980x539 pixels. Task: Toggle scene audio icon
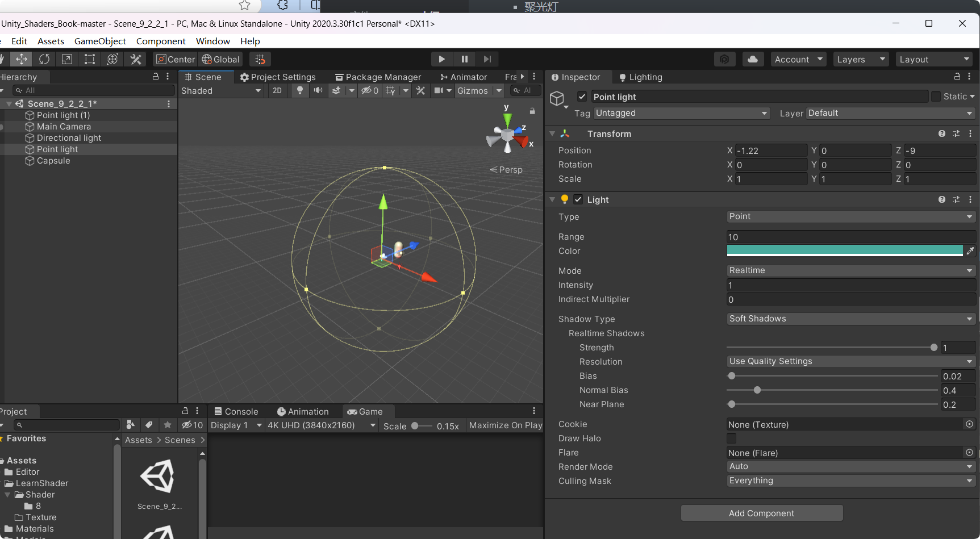coord(318,90)
